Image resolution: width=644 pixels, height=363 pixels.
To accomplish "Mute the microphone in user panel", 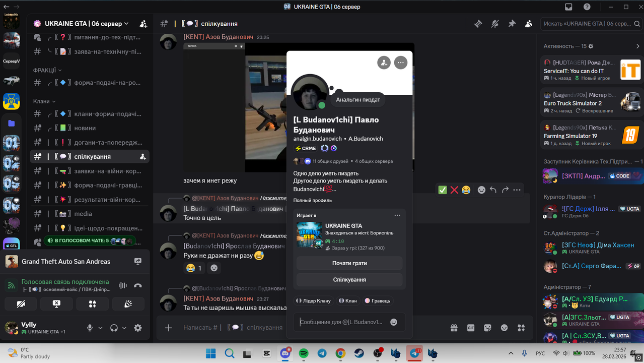I will pos(90,328).
